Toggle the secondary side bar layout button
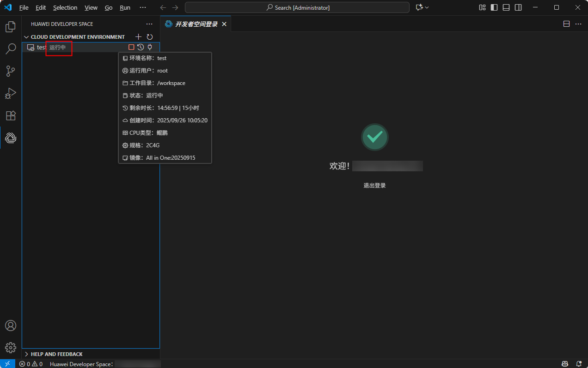This screenshot has height=368, width=588. 518,7
